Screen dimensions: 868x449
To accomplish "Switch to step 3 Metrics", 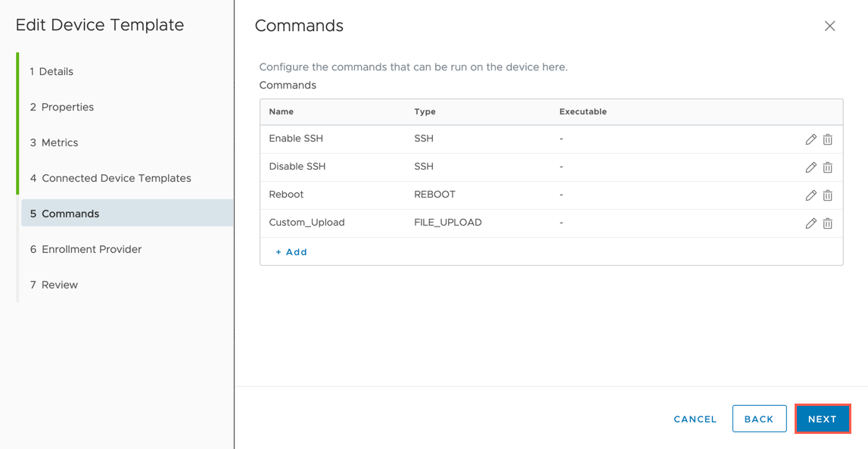I will point(54,142).
